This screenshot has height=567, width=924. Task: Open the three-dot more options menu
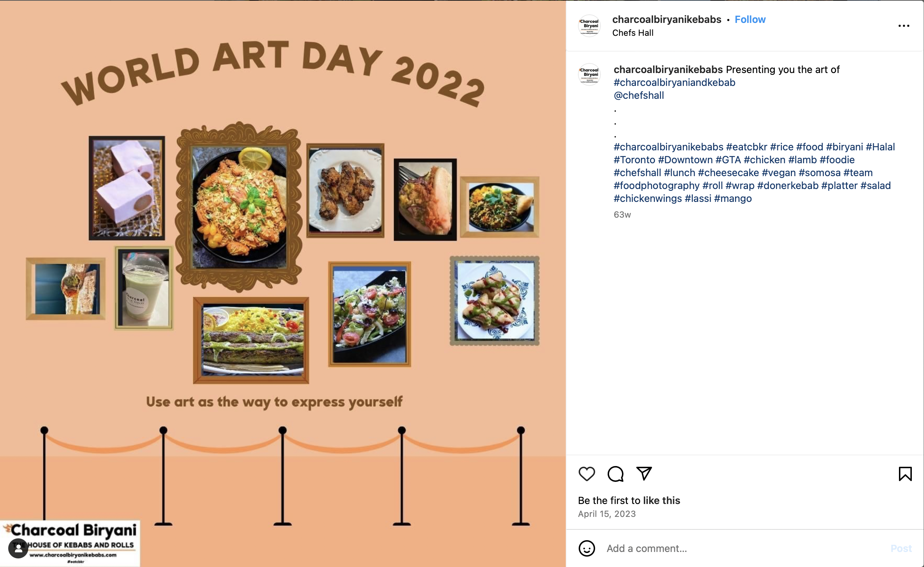pos(904,26)
